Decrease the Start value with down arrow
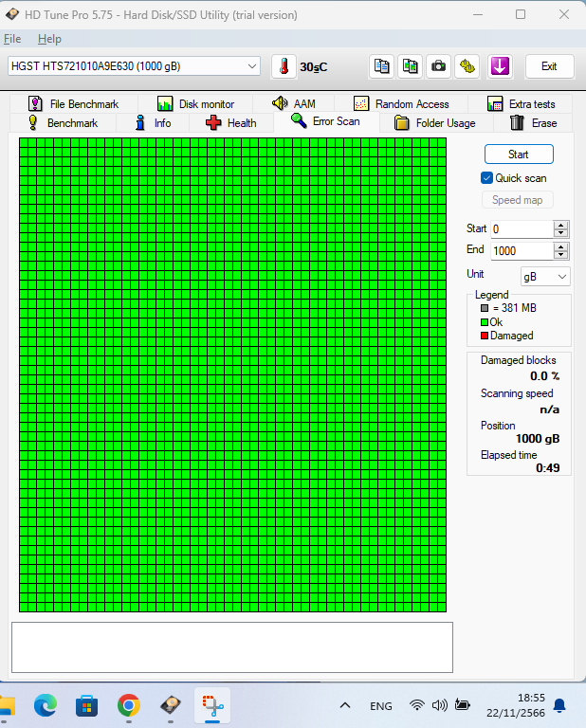 point(561,233)
